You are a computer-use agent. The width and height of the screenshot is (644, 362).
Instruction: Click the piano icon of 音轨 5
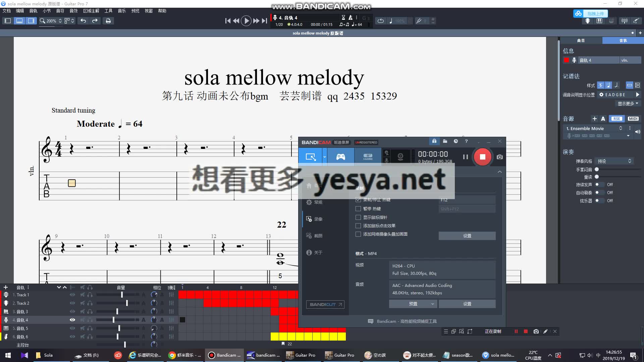pyautogui.click(x=6, y=328)
